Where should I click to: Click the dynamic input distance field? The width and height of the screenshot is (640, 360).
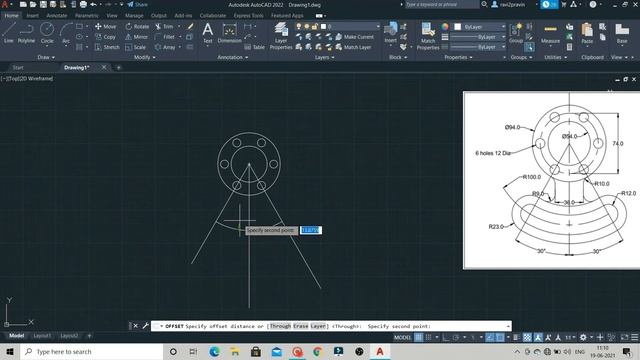pyautogui.click(x=311, y=230)
